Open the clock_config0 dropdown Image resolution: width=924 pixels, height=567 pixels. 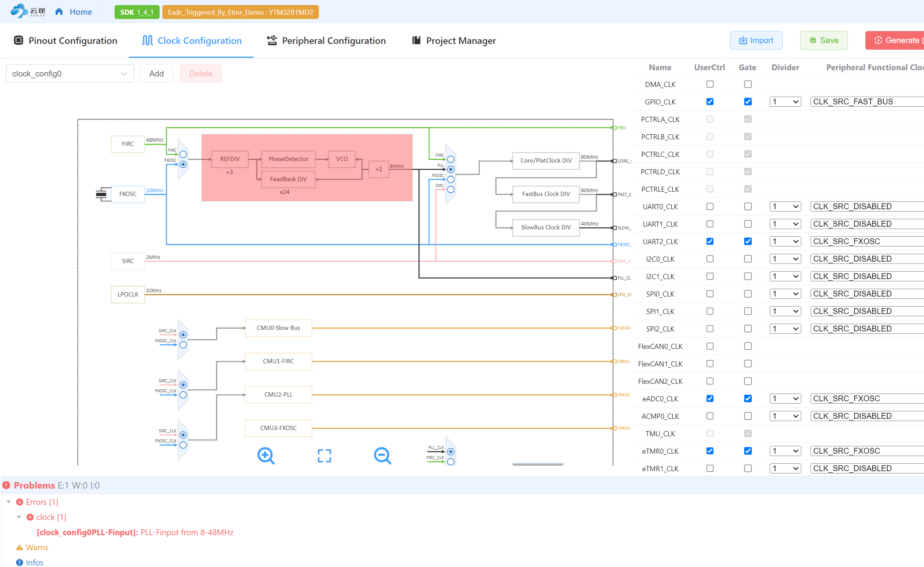coord(70,73)
